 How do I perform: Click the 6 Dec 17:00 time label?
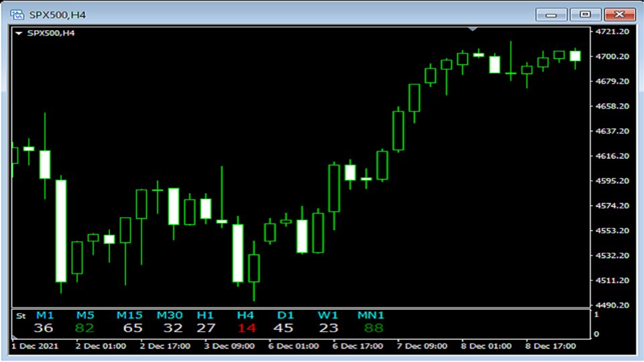pos(358,346)
